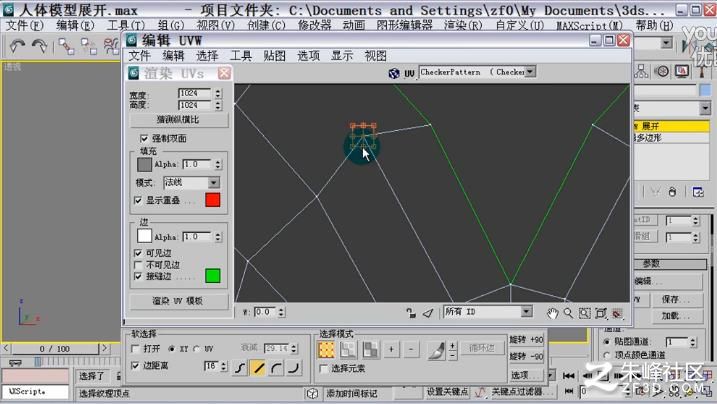The width and height of the screenshot is (717, 404).
Task: Activate the Zoom Region tool
Action: click(x=584, y=313)
